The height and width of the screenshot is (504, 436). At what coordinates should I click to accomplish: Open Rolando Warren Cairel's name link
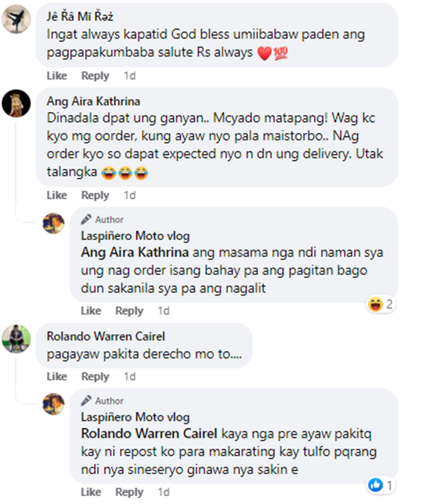[106, 336]
